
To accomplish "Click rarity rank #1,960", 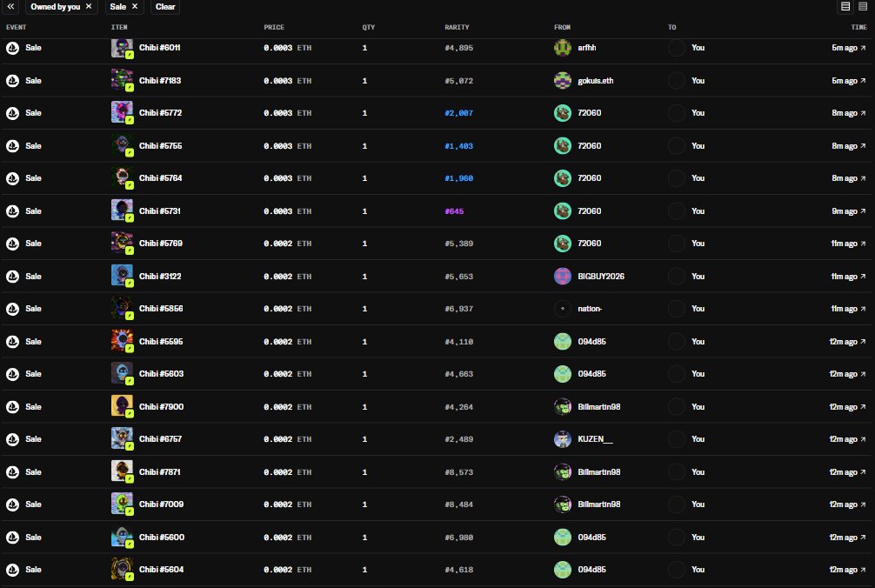I will tap(458, 178).
